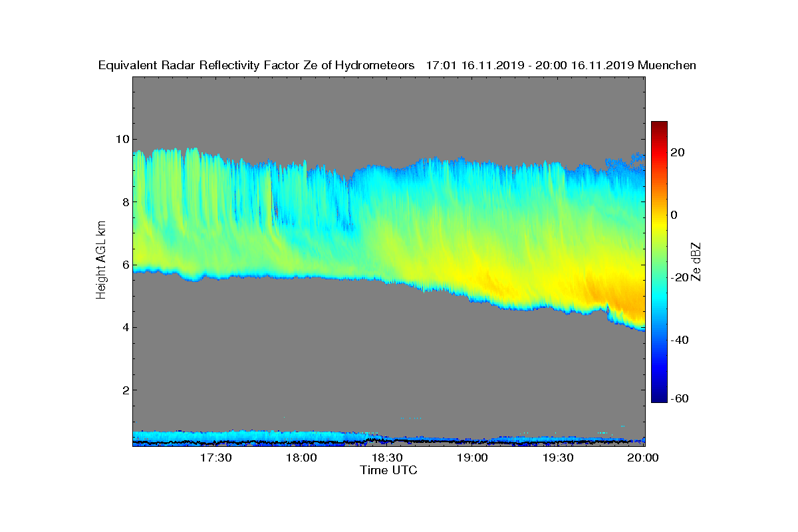Viewport: 798px width, 532px height.
Task: Click the plot title text
Action: click(x=397, y=65)
